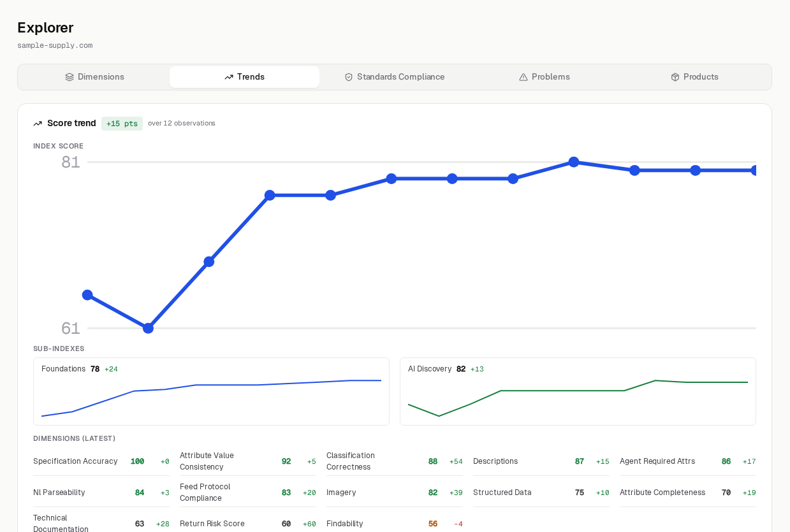Open the Dimensions tab
The image size is (790, 532).
click(94, 77)
